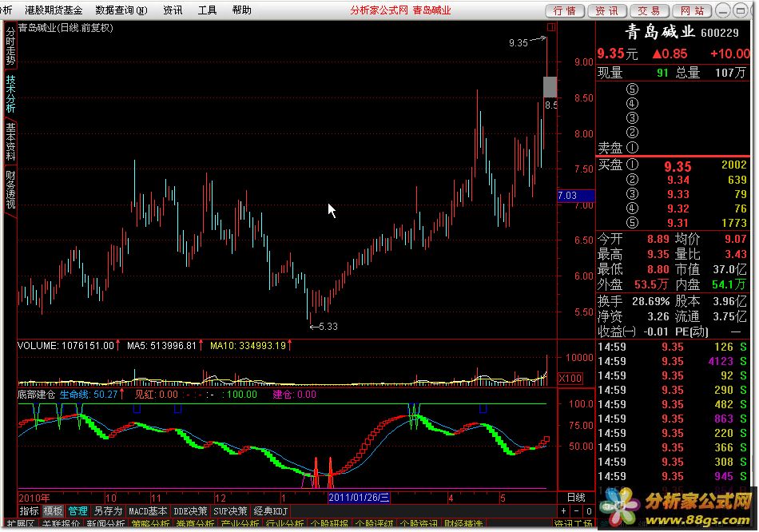Viewport: 759px width, 532px height.
Task: Click the 市值 37.0亿 value
Action: click(730, 269)
